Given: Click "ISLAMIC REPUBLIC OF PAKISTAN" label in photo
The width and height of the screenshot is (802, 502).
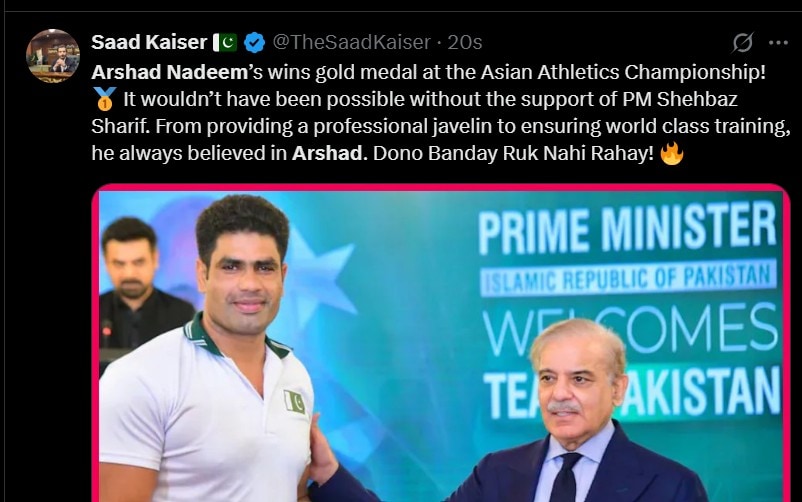Looking at the screenshot, I should [628, 276].
